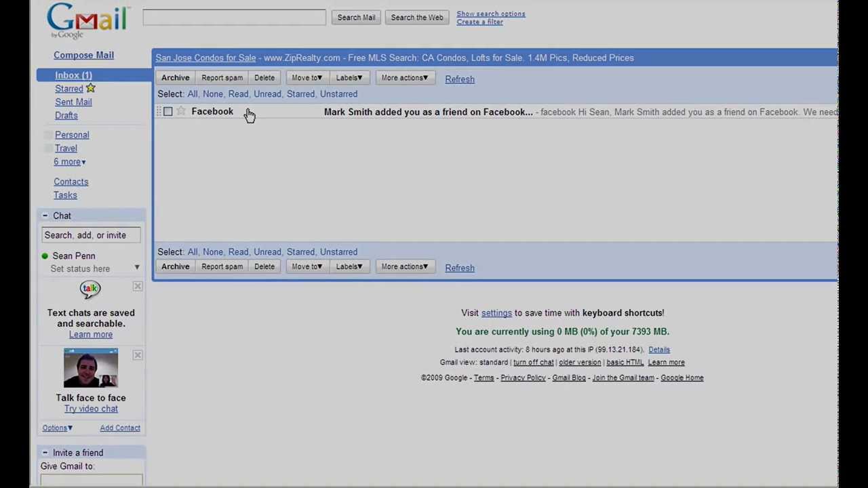Click the Details link for account activity
Image resolution: width=868 pixels, height=488 pixels.
[659, 350]
